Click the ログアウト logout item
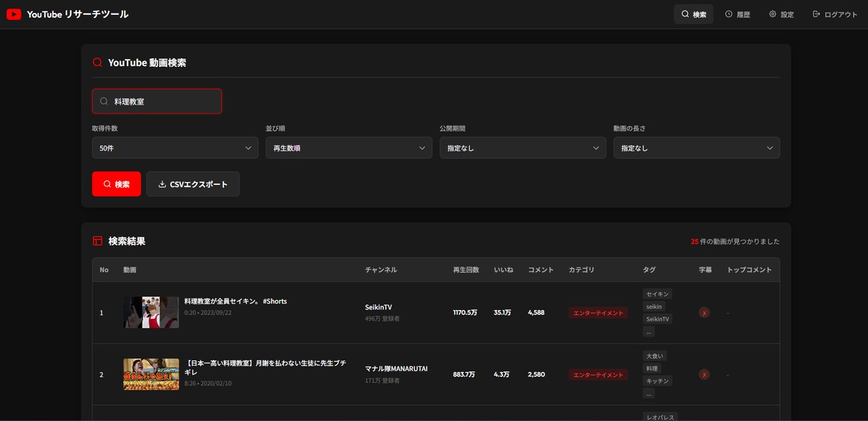 point(835,14)
